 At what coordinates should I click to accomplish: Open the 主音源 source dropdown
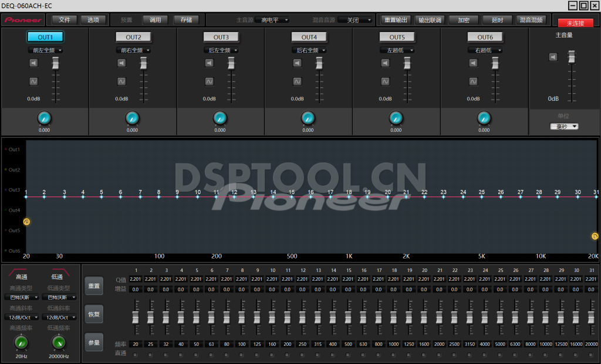tap(275, 20)
